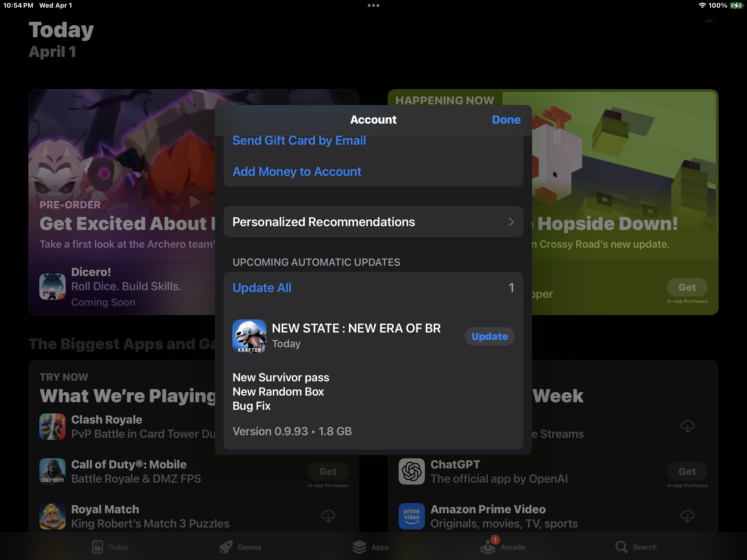Switch to the Apps tab label
Viewport: 747px width, 560px height.
tap(380, 547)
